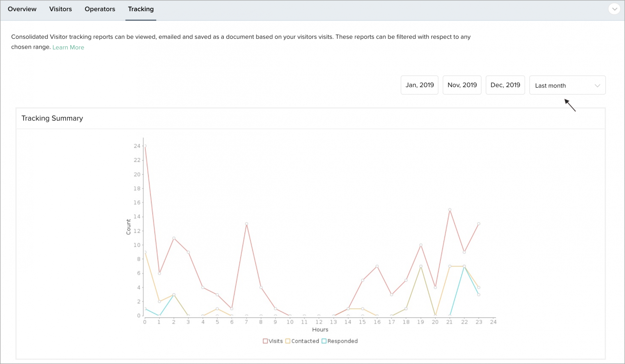The width and height of the screenshot is (625, 364).
Task: Select the Tracking tab
Action: click(141, 9)
